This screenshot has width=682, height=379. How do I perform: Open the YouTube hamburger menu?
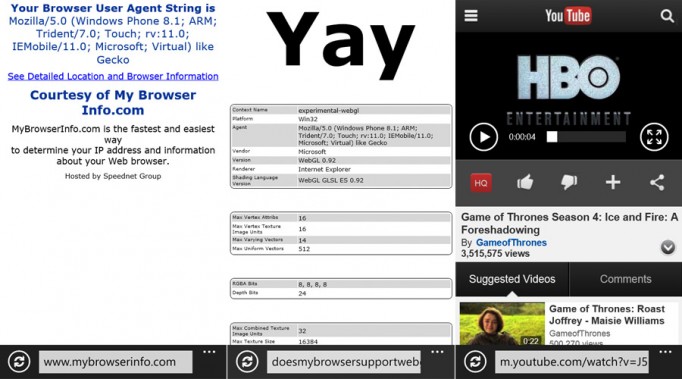coord(471,16)
